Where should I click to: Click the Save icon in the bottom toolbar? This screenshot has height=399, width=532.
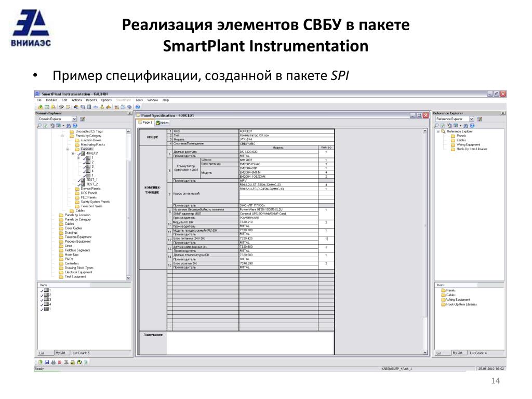tap(47, 362)
